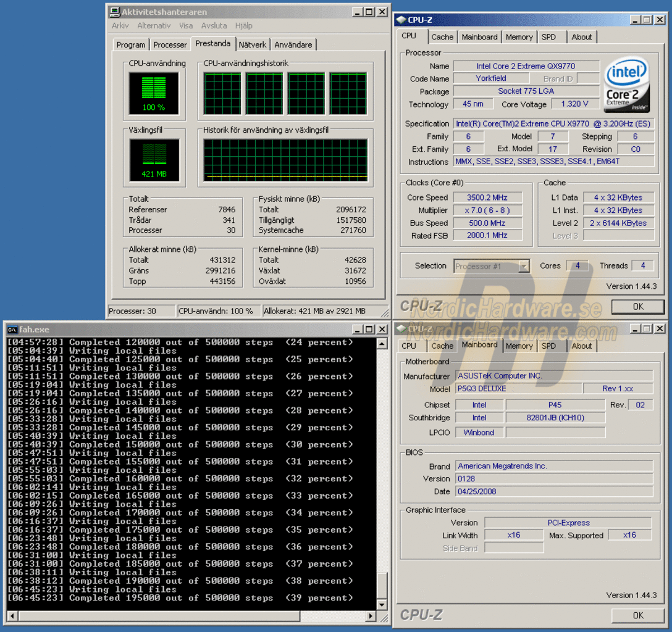Click console line Completed 195000 out of 500000
Viewport: 672px width, 632px height.
180,597
